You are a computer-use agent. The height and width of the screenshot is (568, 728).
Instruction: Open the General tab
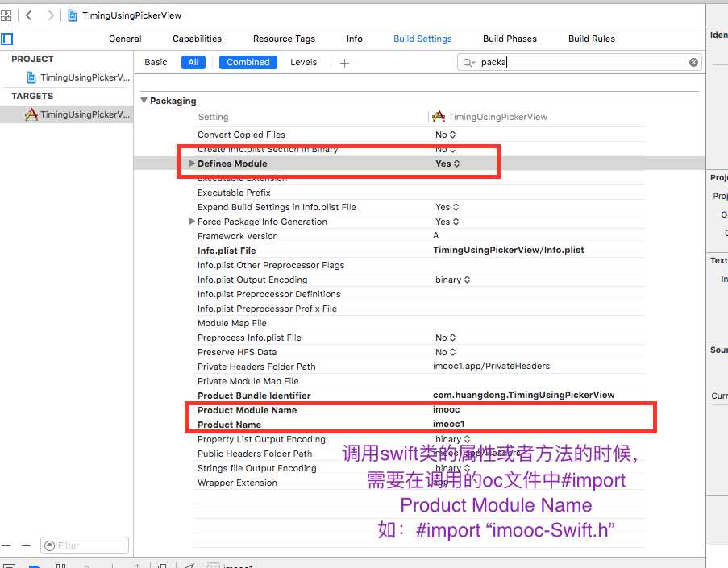coord(125,39)
